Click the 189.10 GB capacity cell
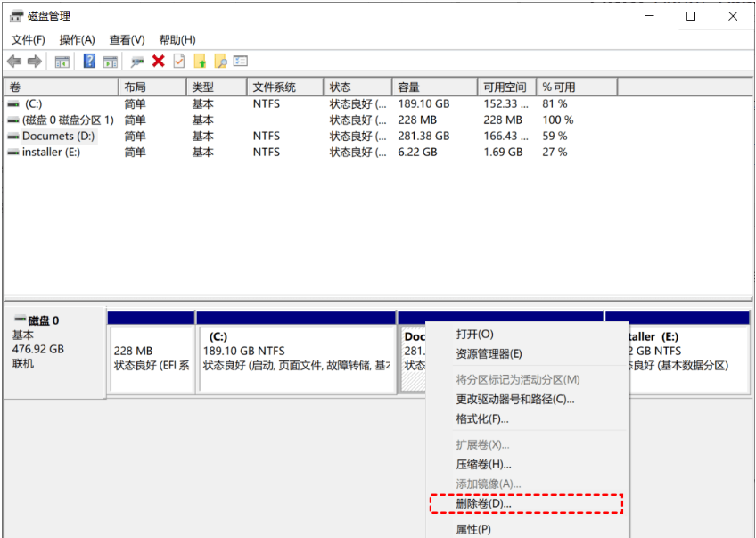 (x=423, y=103)
